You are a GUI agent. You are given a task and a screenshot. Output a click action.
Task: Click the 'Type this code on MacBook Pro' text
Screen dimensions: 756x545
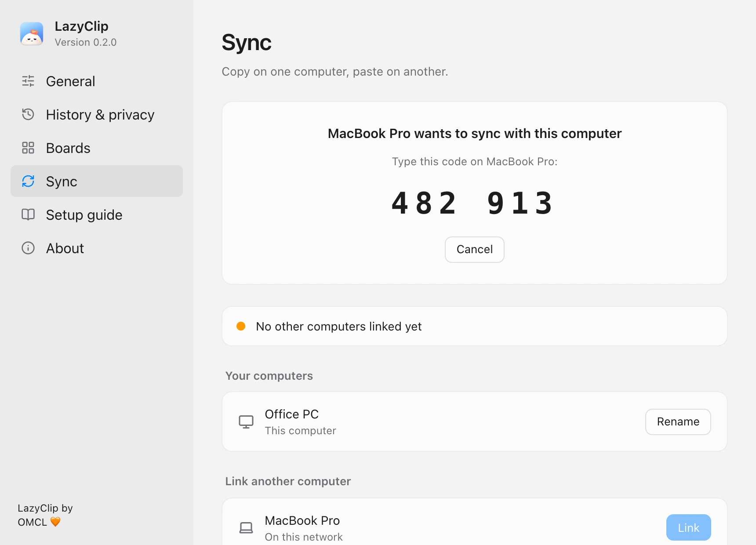click(475, 162)
